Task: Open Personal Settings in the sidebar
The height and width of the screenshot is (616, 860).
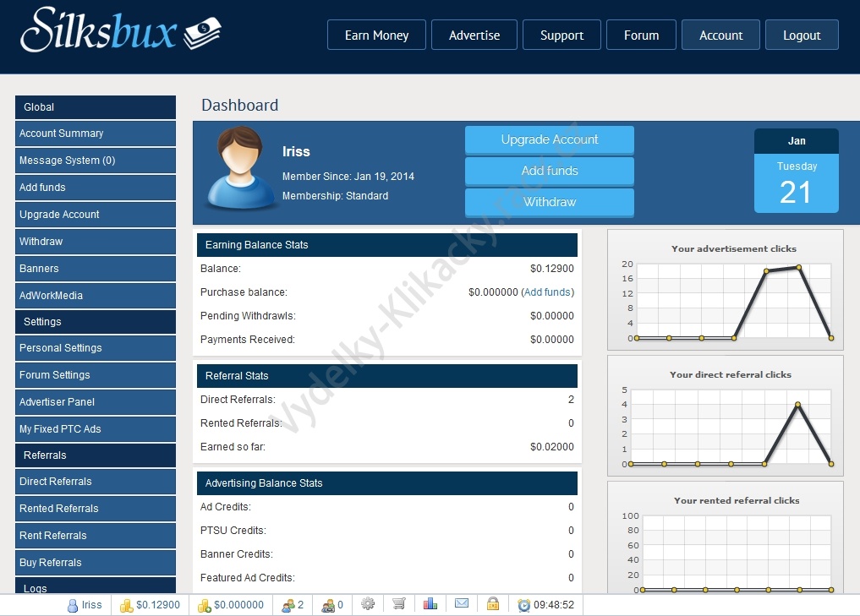Action: pyautogui.click(x=96, y=347)
